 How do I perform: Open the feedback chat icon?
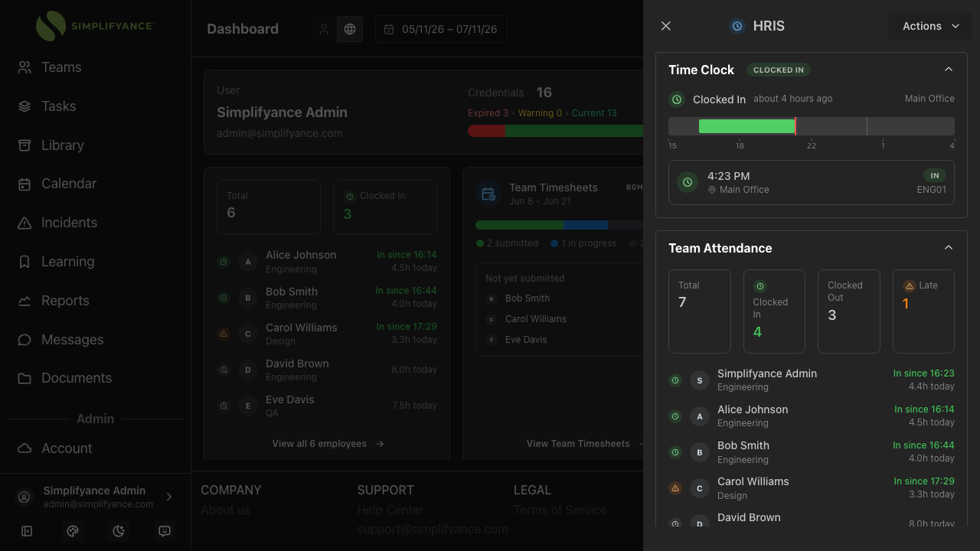point(165,531)
